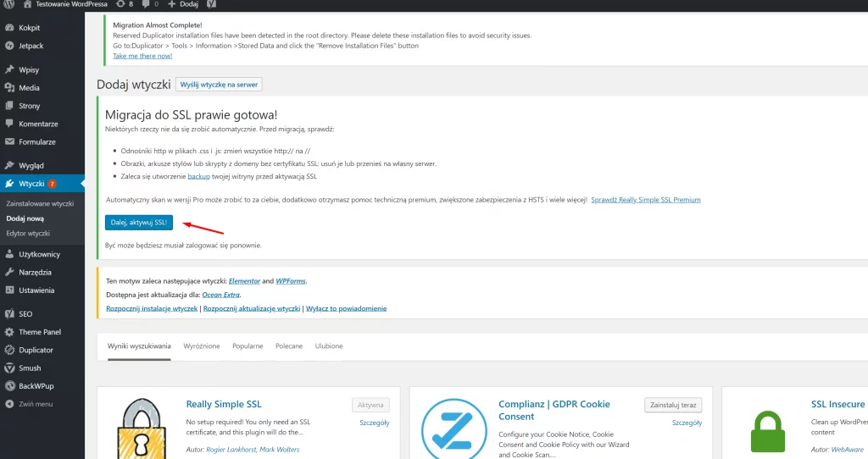Screen dimensions: 868x459
Task: Click Zainstaluj teraz for Complianz plugin
Action: (x=673, y=405)
